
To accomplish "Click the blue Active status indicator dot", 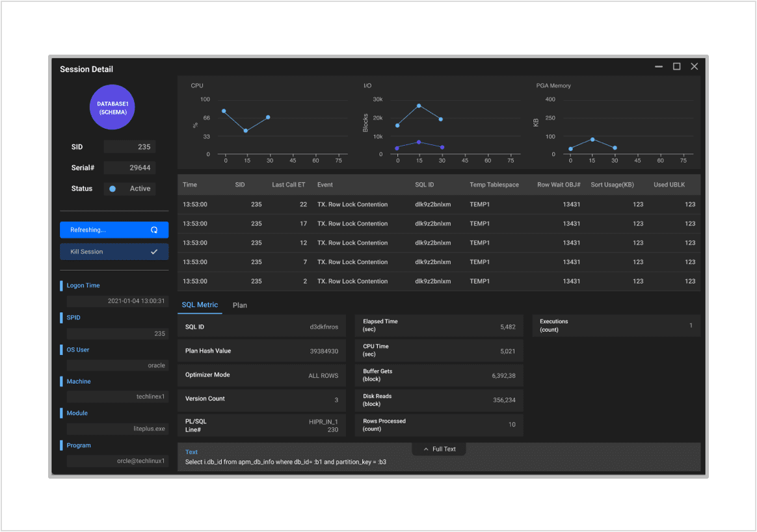I will click(113, 189).
